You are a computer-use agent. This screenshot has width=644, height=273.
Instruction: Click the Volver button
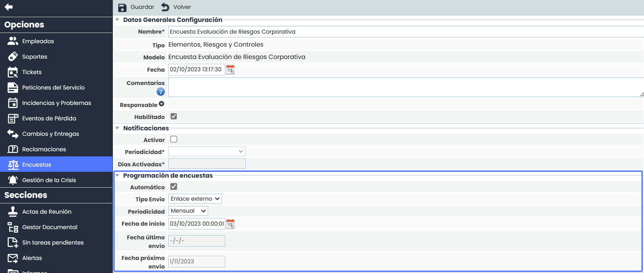tap(176, 7)
